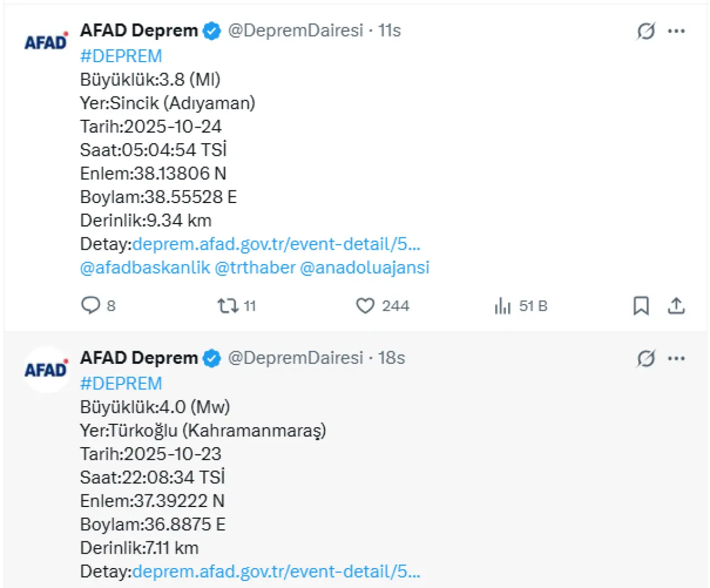Viewport: 710px width, 588px height.
Task: View analytics for the Sincik tweet
Action: (503, 306)
